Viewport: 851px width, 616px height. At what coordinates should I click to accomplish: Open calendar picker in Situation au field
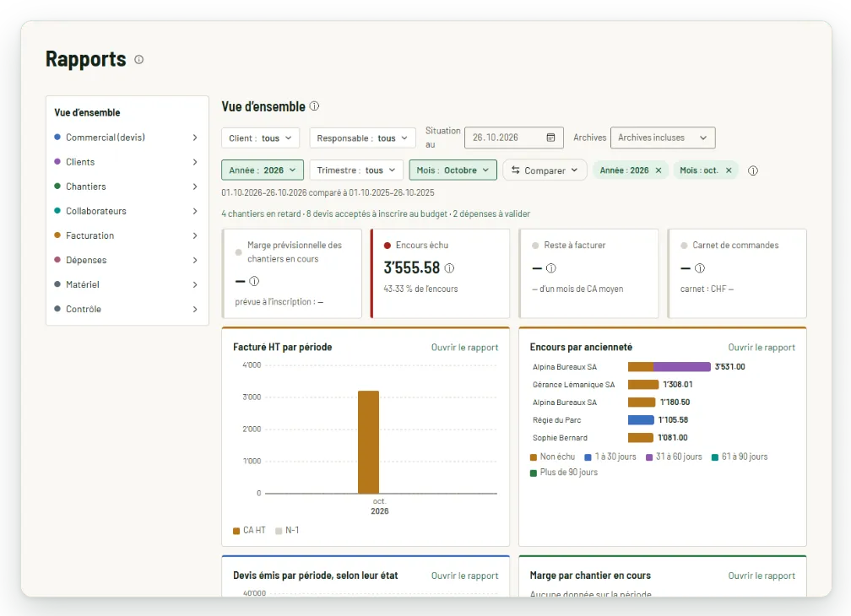(x=550, y=138)
